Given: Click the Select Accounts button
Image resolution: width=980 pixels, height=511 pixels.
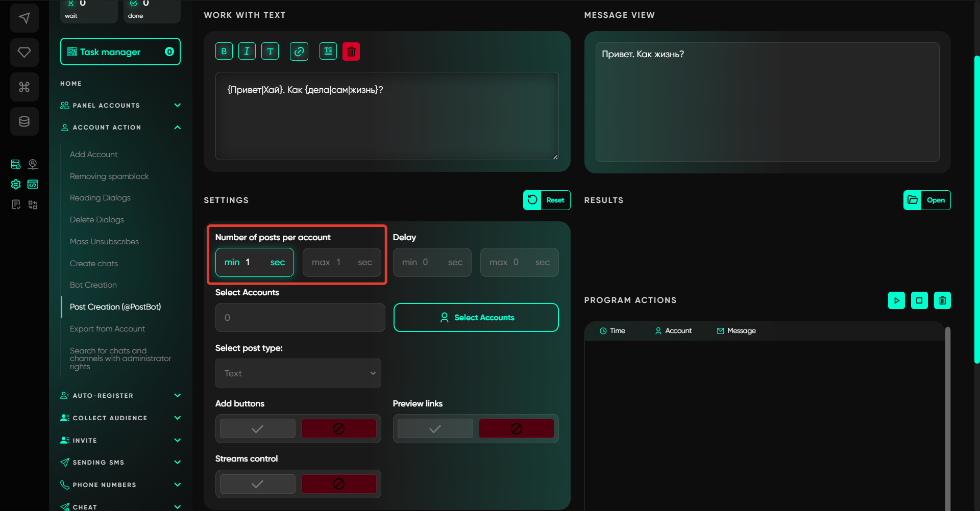Looking at the screenshot, I should coord(476,318).
